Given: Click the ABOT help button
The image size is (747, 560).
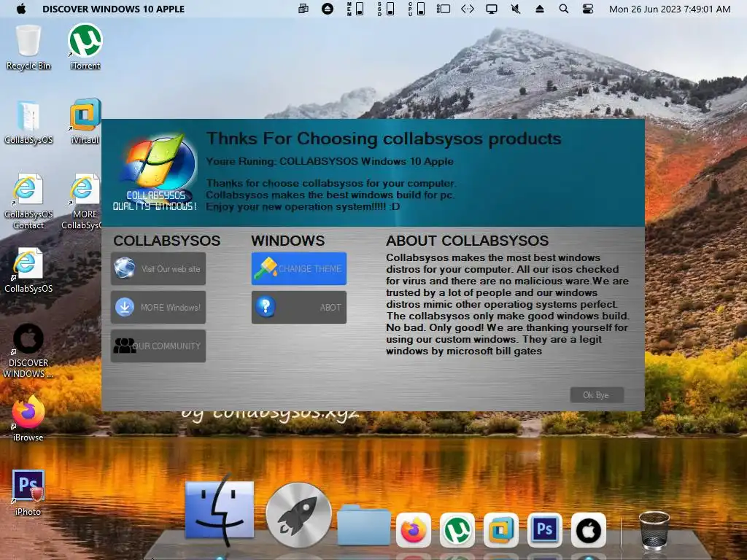Looking at the screenshot, I should pyautogui.click(x=298, y=307).
